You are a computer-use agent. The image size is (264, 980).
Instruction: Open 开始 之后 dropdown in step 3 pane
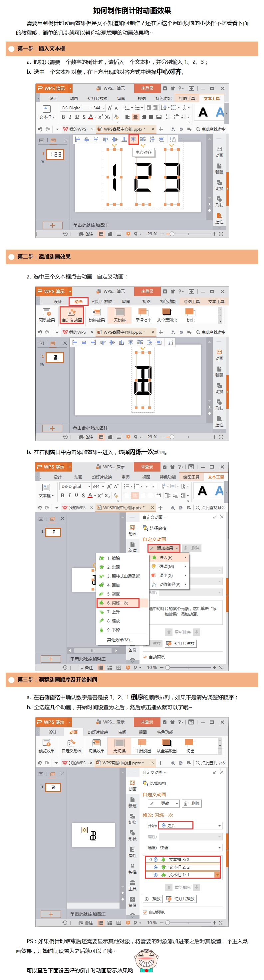(x=190, y=825)
